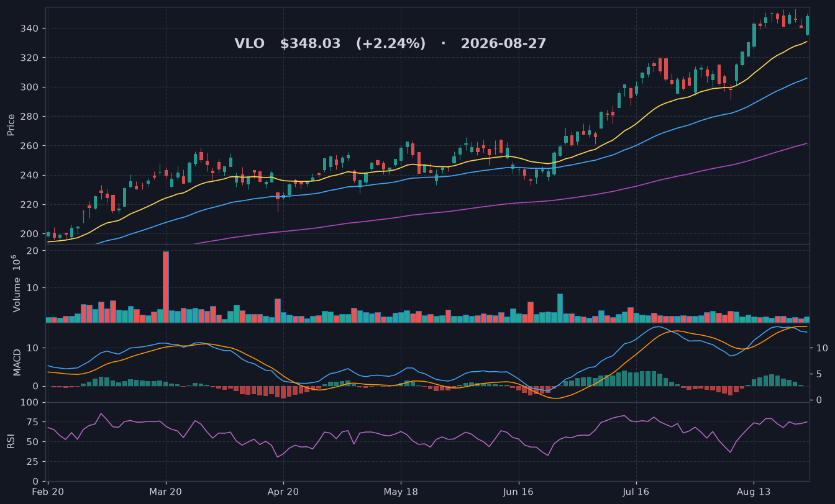Click the tallest volume bar near Mar 20
Viewport: 835px width, 504px height.
click(166, 287)
